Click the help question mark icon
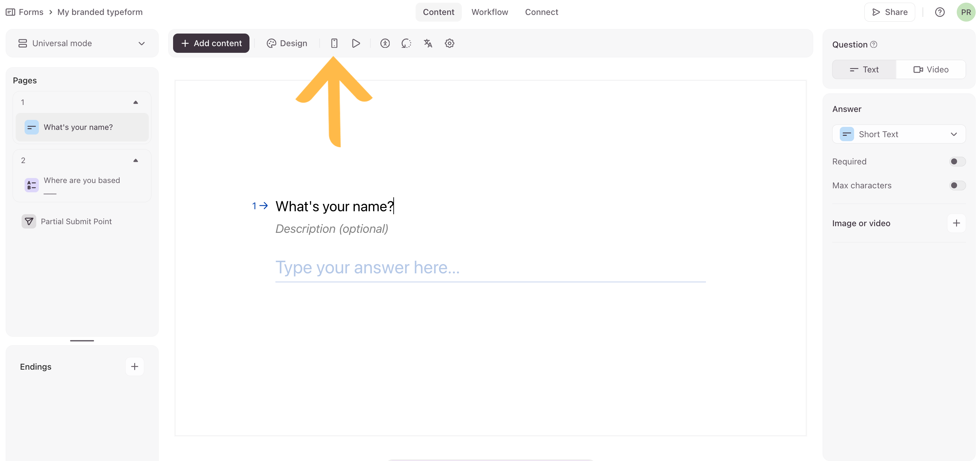Image resolution: width=980 pixels, height=461 pixels. pyautogui.click(x=939, y=12)
